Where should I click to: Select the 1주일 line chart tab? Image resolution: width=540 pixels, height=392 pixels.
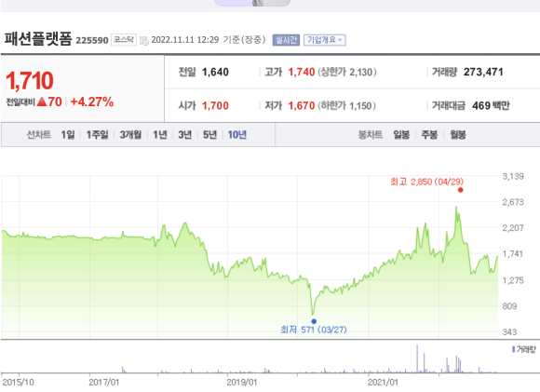point(97,135)
